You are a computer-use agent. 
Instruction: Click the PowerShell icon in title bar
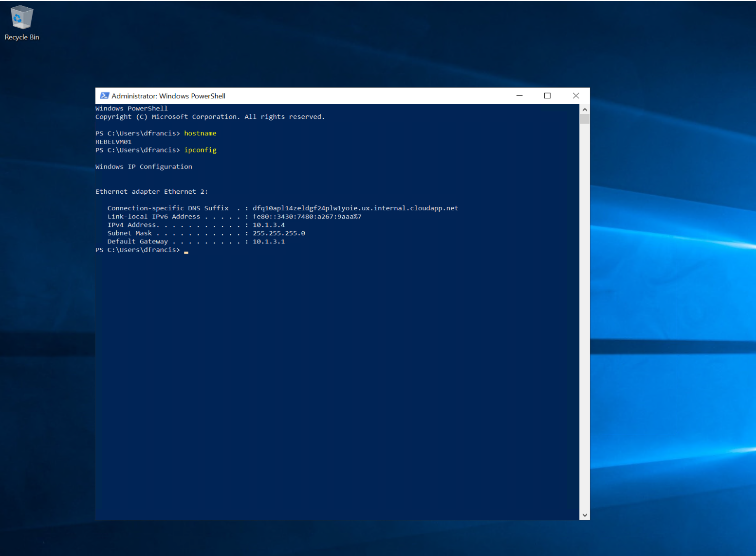[104, 96]
